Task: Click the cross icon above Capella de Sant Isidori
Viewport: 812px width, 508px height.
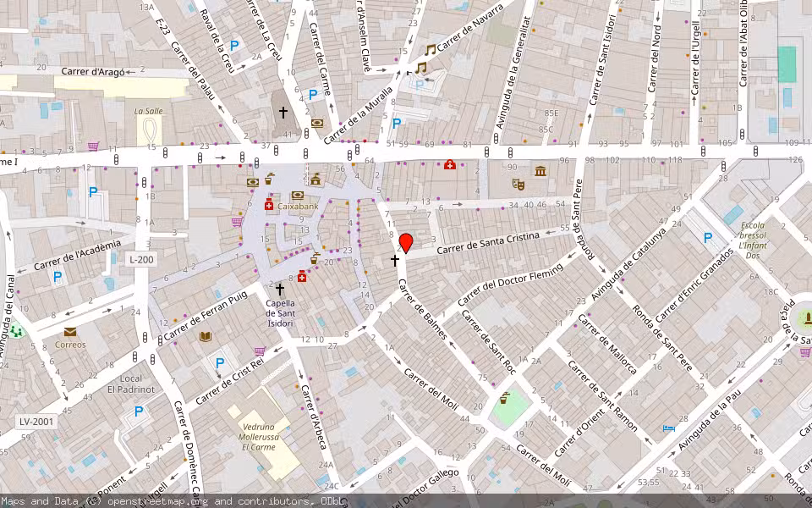Action: point(280,290)
